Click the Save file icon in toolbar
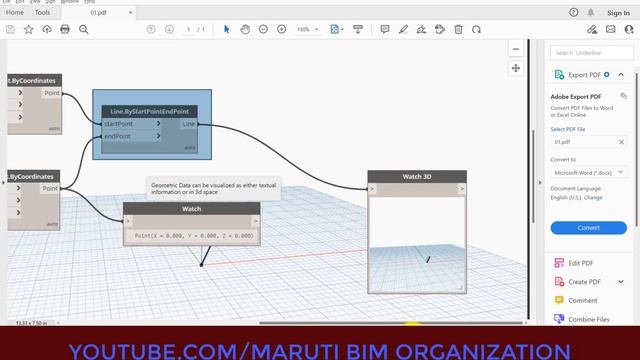 click(x=10, y=29)
